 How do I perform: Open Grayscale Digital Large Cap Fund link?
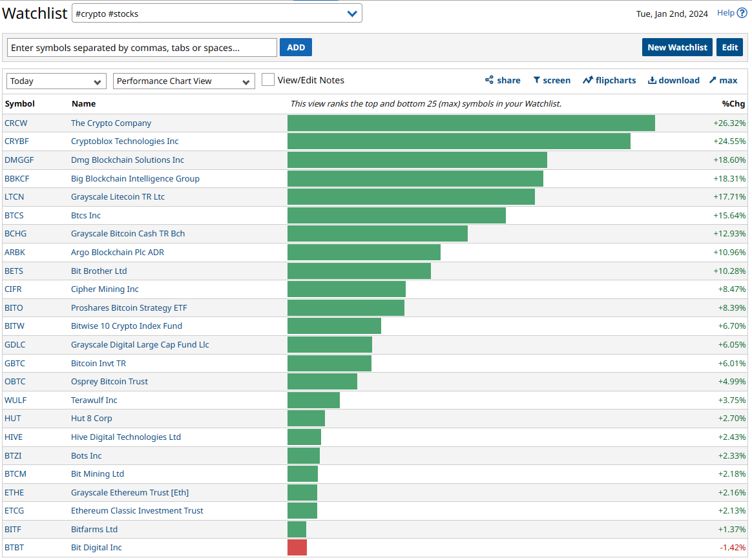(140, 345)
